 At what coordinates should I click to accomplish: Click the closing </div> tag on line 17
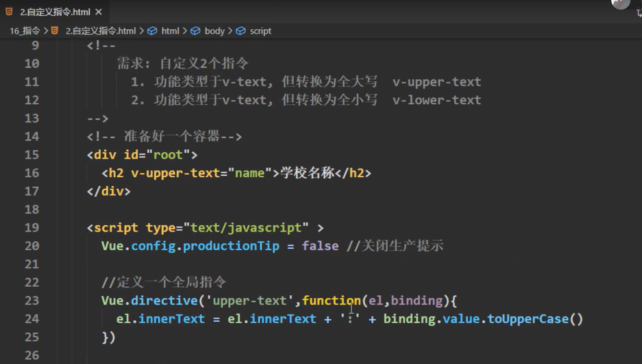pos(109,192)
